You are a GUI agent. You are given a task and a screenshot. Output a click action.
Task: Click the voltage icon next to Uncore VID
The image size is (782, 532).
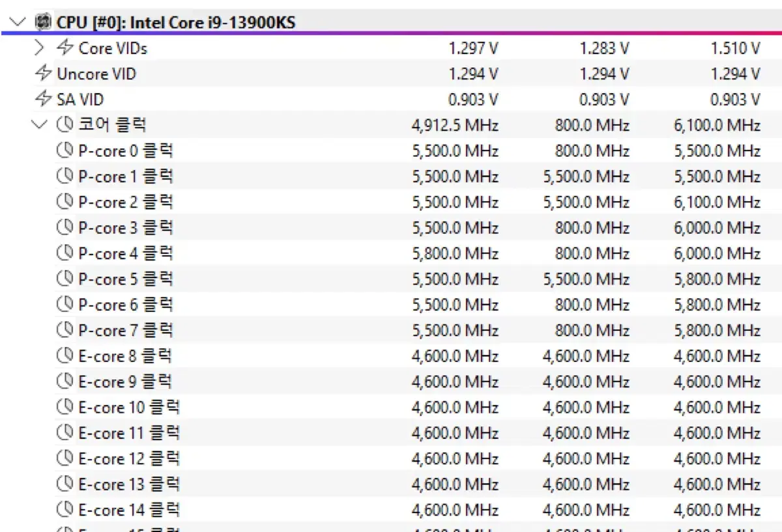coord(43,74)
